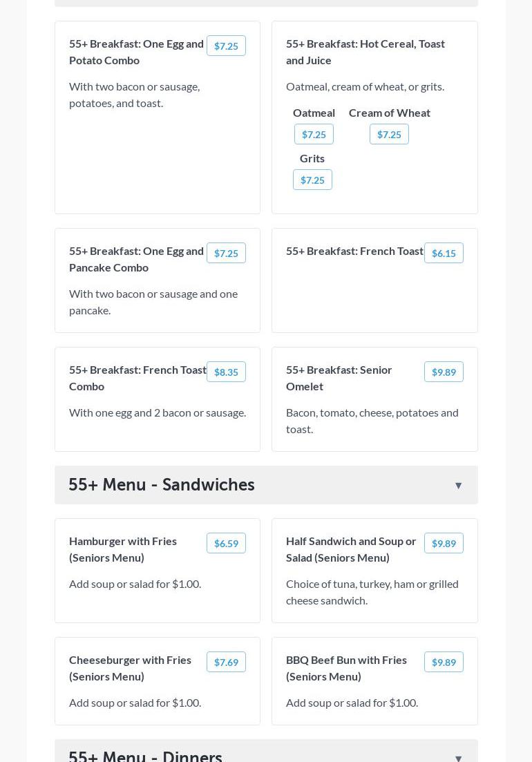Click the French Toast $6.15 price
Screen dimensions: 532x762
pos(444,254)
